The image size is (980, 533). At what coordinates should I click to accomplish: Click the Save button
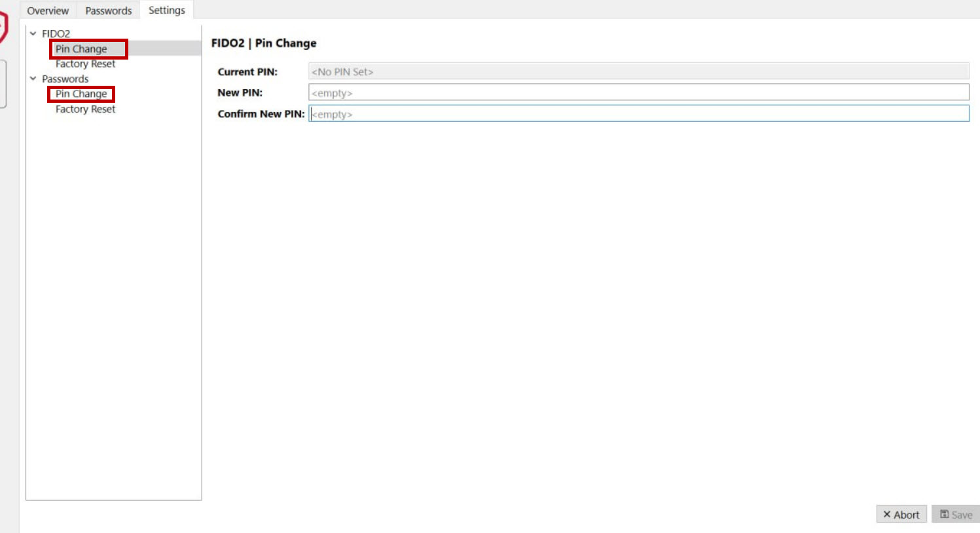tap(955, 515)
